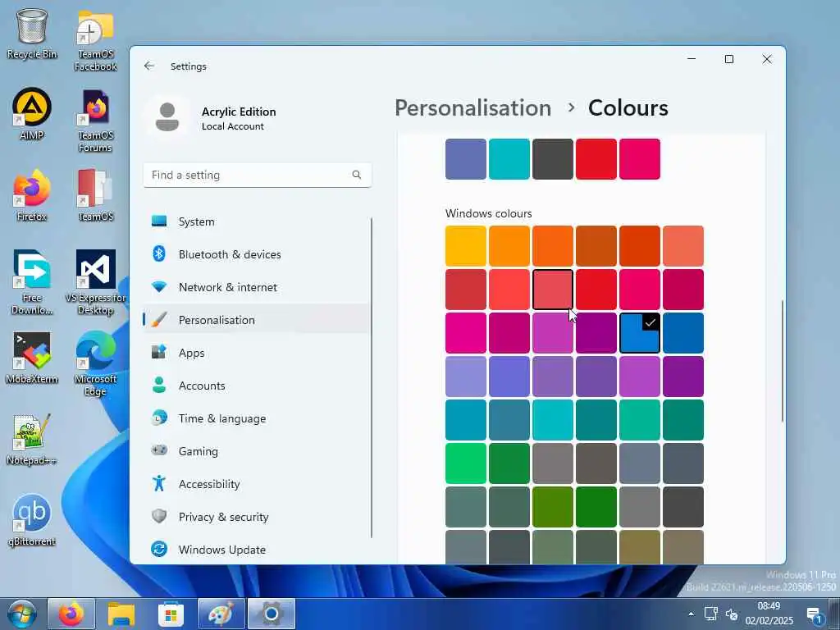Click the Settings page vertical scrollbar
Image resolution: width=840 pixels, height=630 pixels.
pos(782,361)
